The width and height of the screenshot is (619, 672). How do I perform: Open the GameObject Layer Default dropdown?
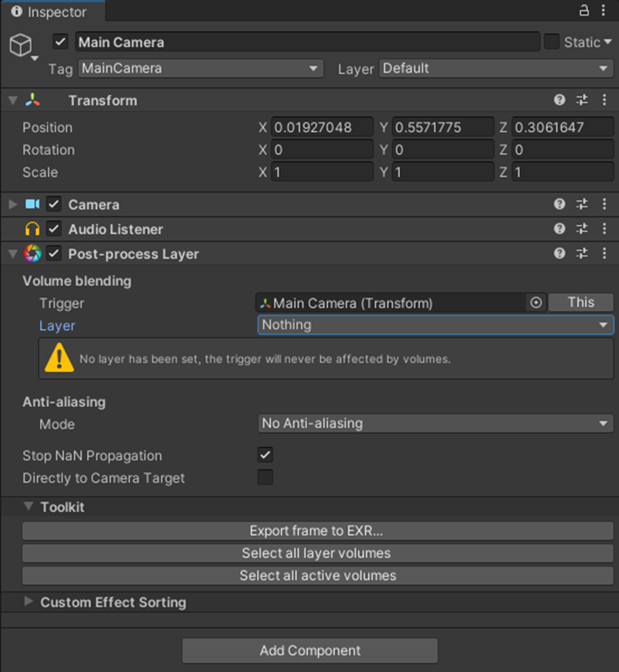pyautogui.click(x=496, y=69)
